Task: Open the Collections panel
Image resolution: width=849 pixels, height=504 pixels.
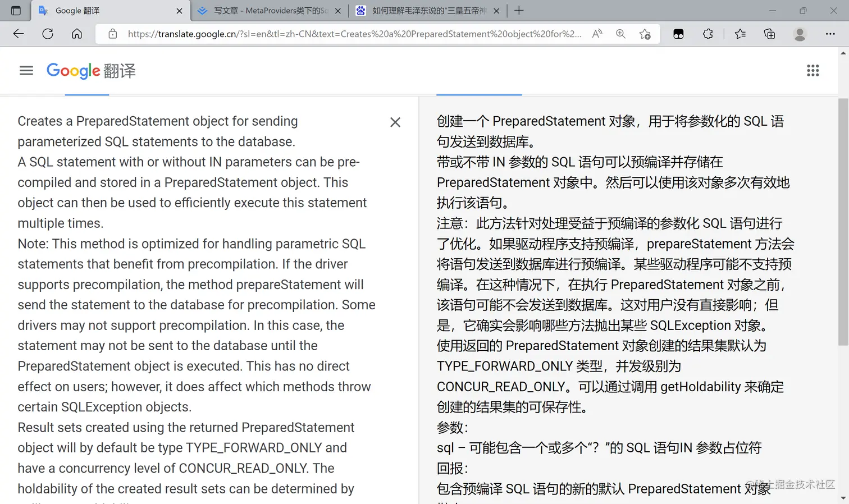Action: coord(769,34)
